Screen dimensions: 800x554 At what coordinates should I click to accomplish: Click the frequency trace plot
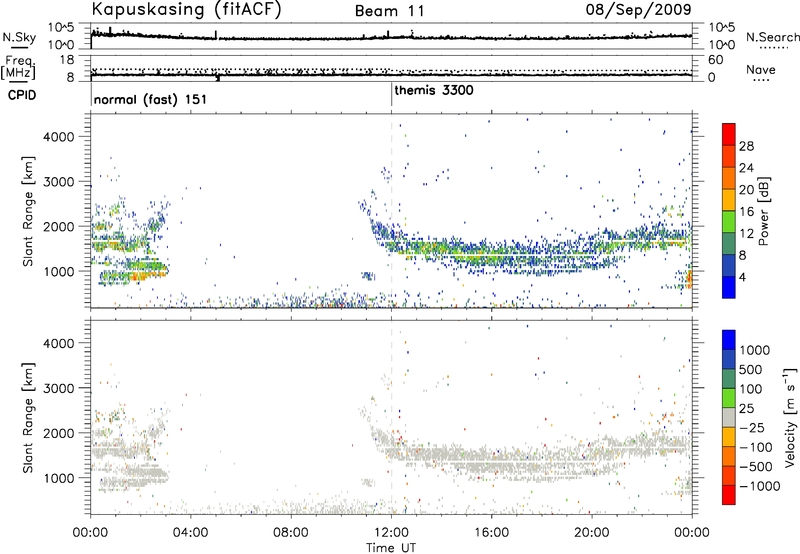pyautogui.click(x=391, y=68)
